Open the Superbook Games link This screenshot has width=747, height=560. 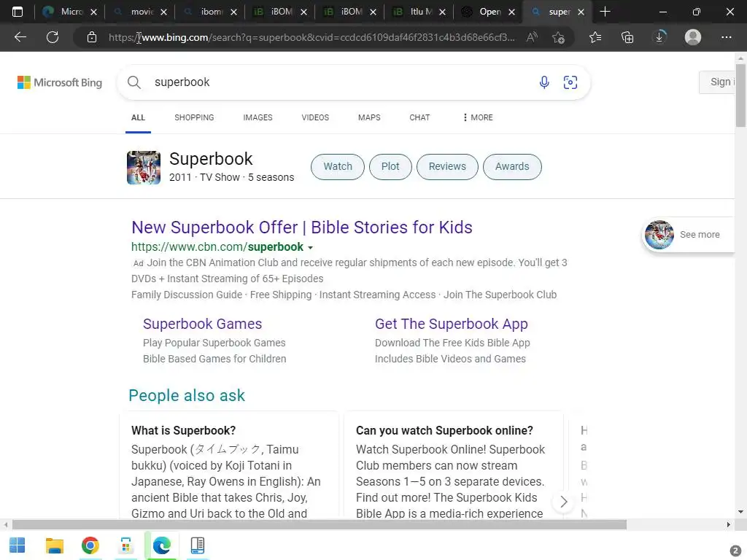[x=203, y=324]
